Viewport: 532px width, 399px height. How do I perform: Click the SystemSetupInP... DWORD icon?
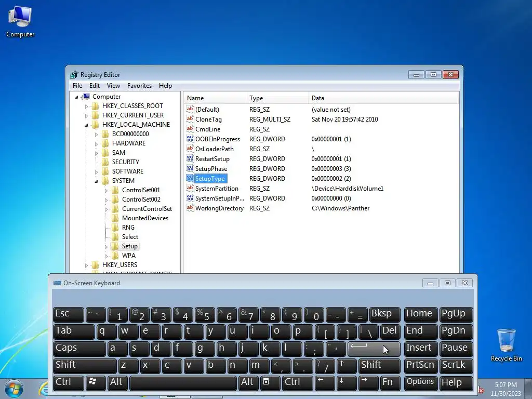point(190,198)
